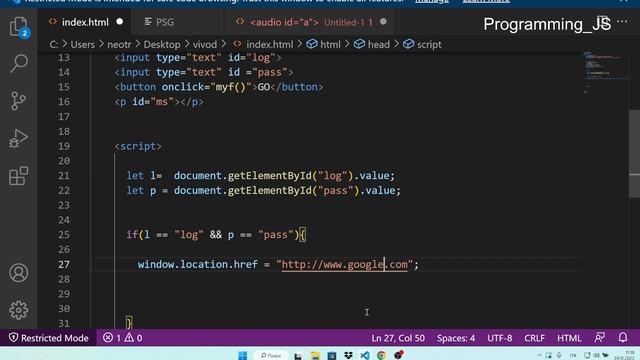Click the unsaved dot on index.html tab

tap(120, 22)
